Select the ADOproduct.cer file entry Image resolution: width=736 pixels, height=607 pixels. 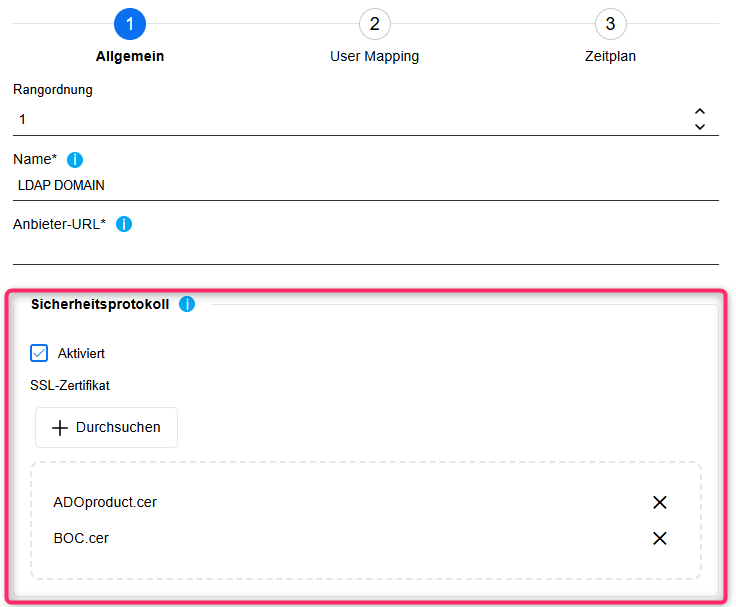point(105,502)
